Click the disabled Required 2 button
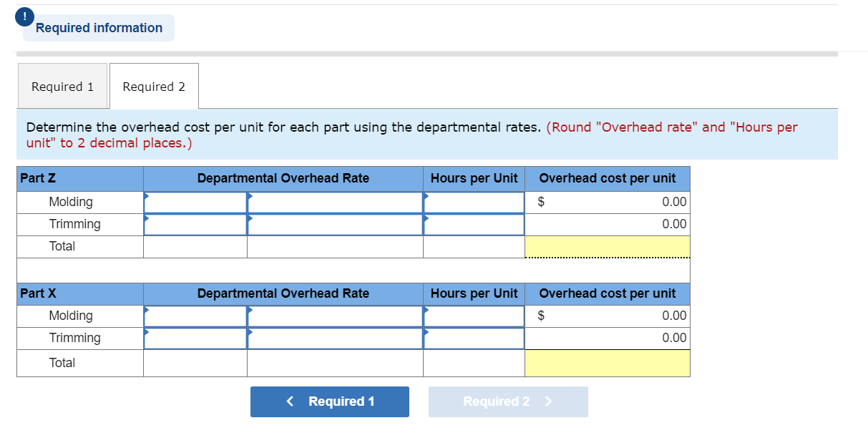This screenshot has width=868, height=443. pos(508,401)
